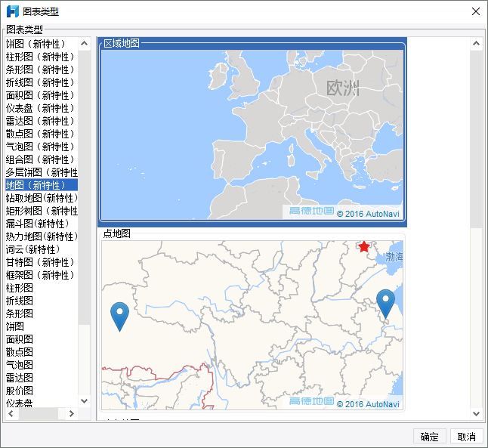The image size is (488, 448).
Task: Close the 图表类型 dialog
Action: (x=476, y=11)
